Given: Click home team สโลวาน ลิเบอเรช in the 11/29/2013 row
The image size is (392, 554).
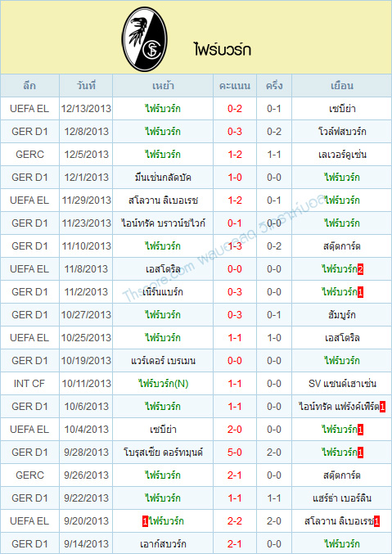Looking at the screenshot, I should (x=163, y=200).
